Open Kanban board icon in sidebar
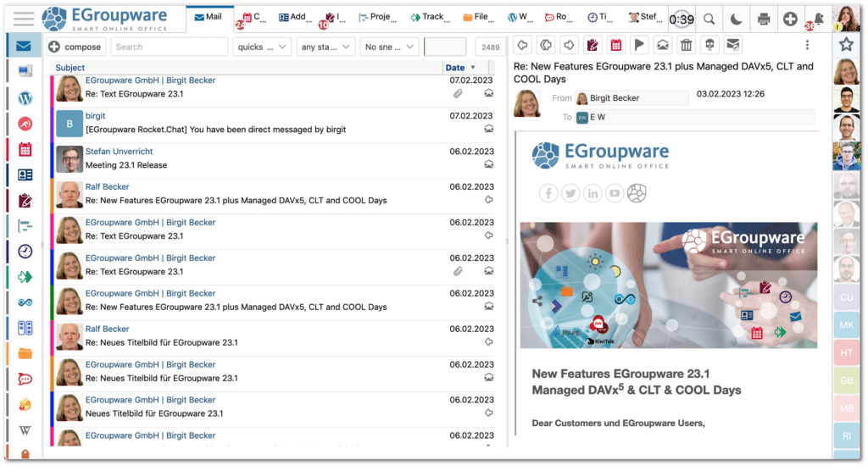 (25, 328)
